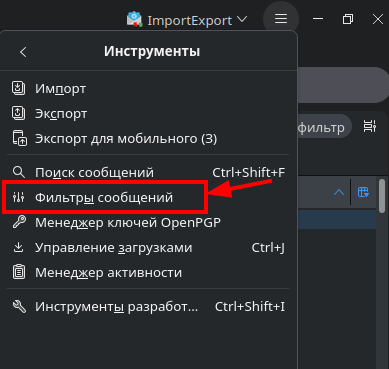
Task: Click the search field behind the menu
Action: coord(343,85)
